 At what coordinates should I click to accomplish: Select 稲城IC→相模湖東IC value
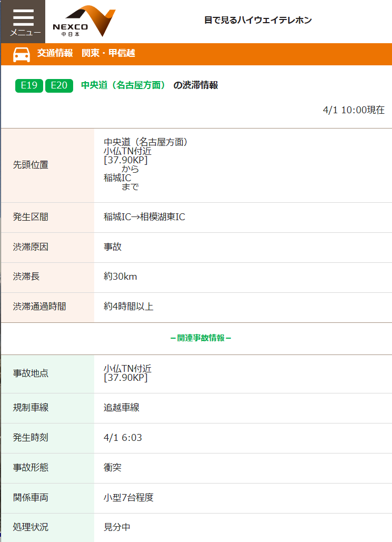coord(144,216)
